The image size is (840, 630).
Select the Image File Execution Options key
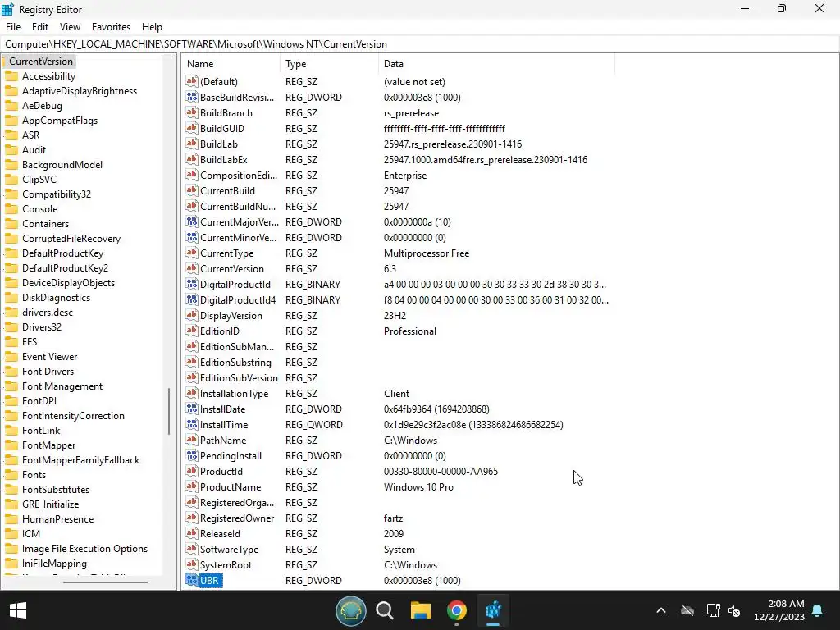click(84, 549)
